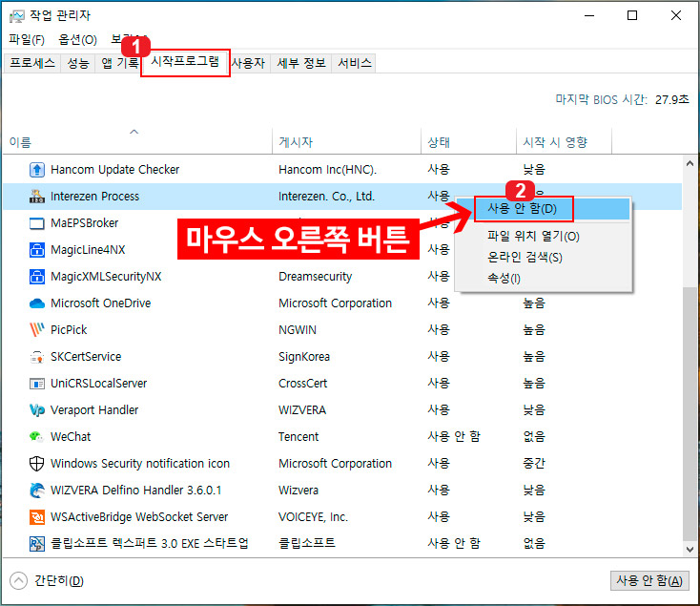Select the Hancom Update Checker row name
This screenshot has width=700, height=606.
(x=114, y=170)
